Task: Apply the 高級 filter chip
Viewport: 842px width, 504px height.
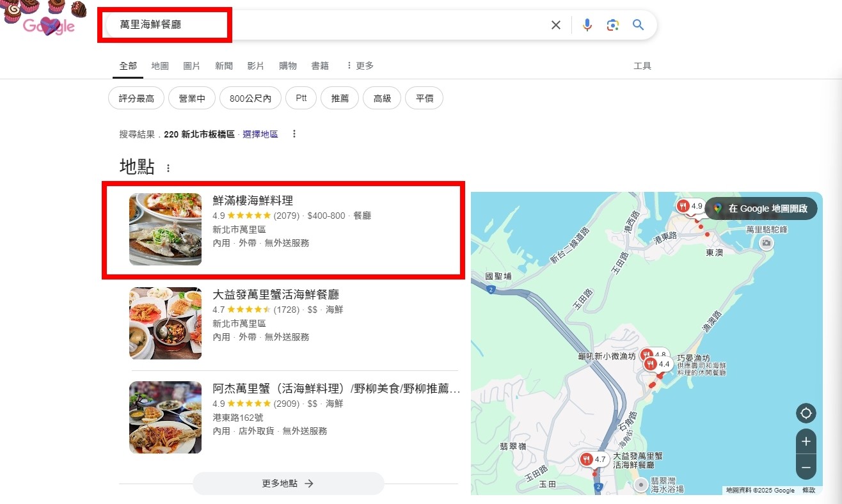Action: coord(382,98)
